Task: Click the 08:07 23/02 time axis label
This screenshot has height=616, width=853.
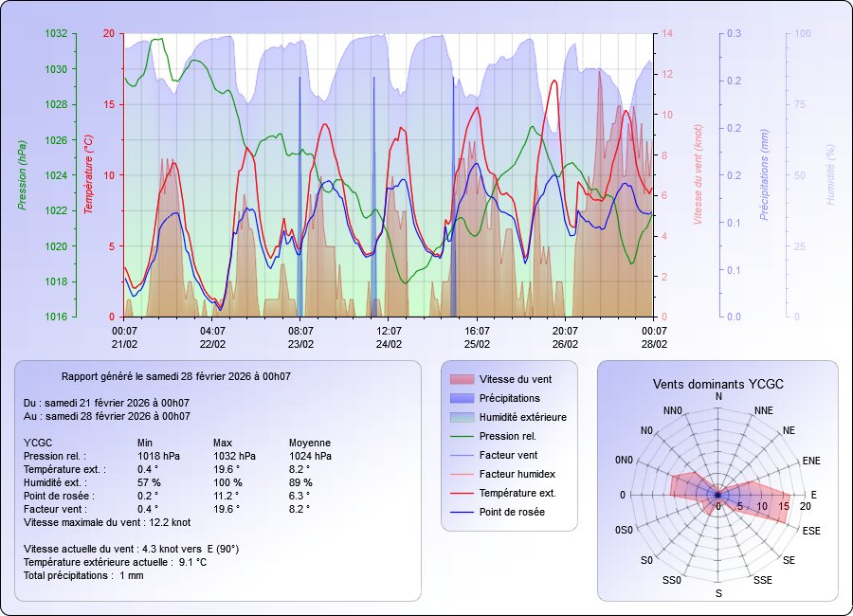Action: (x=300, y=337)
